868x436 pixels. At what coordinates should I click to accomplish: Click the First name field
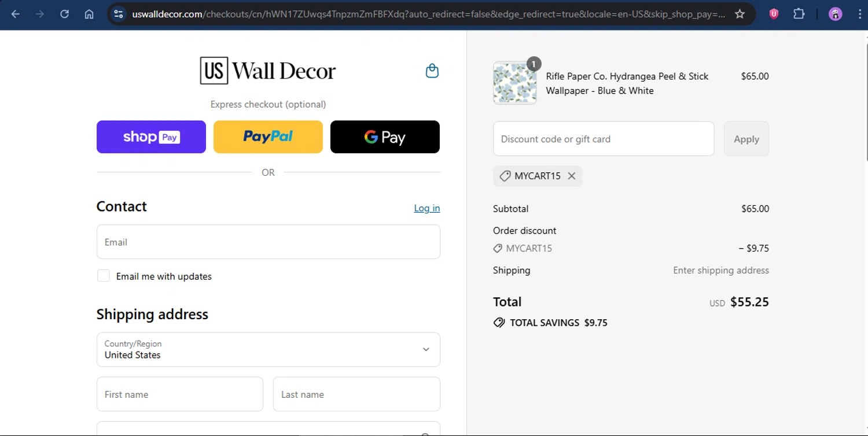[x=180, y=394]
